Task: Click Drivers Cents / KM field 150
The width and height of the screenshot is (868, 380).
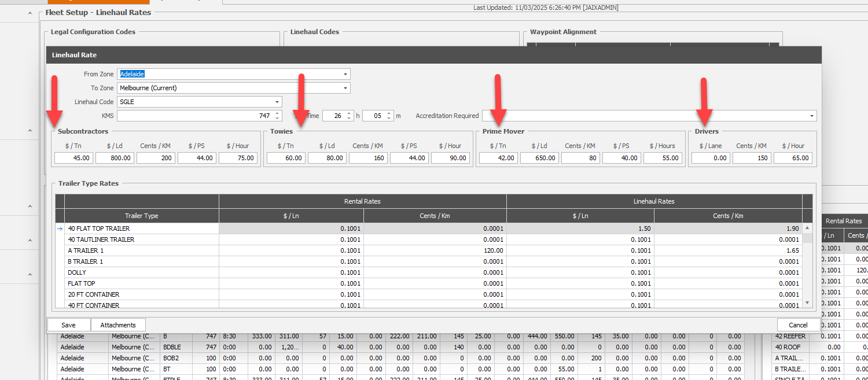Action: coord(752,158)
